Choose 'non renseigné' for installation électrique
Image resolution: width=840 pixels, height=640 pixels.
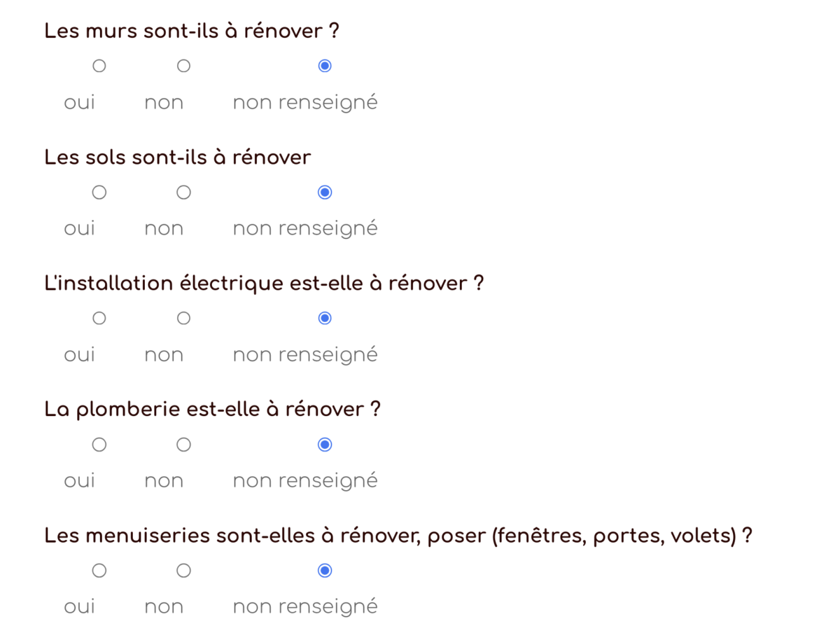click(325, 318)
